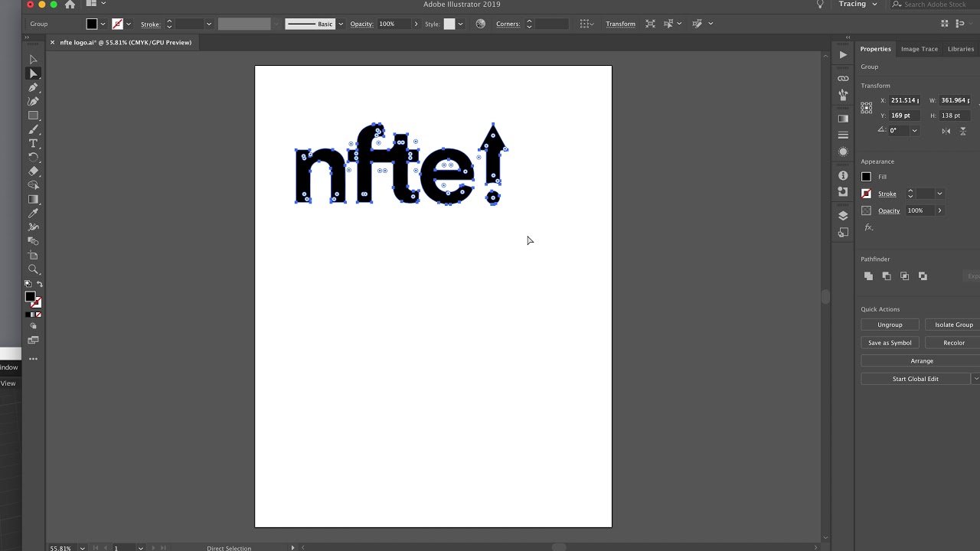Click the Fill swatch in Appearance
The height and width of the screenshot is (551, 980).
coord(867,177)
